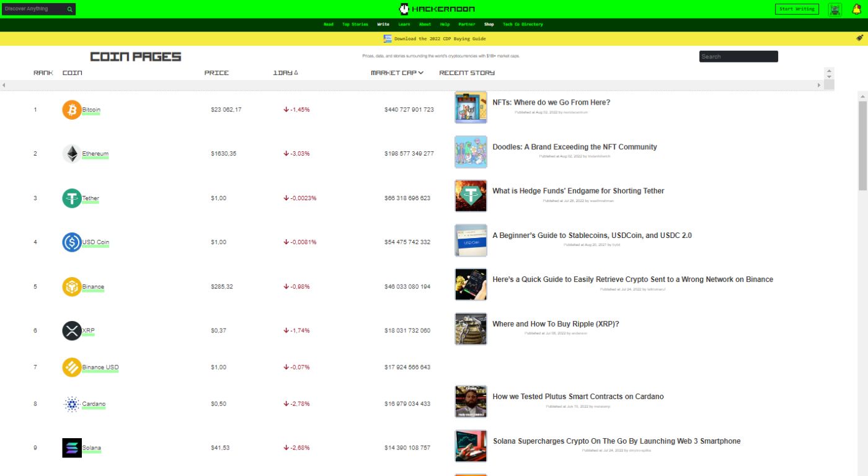Open the Help menu item
Viewport: 868px width, 476px height.
[x=445, y=25]
